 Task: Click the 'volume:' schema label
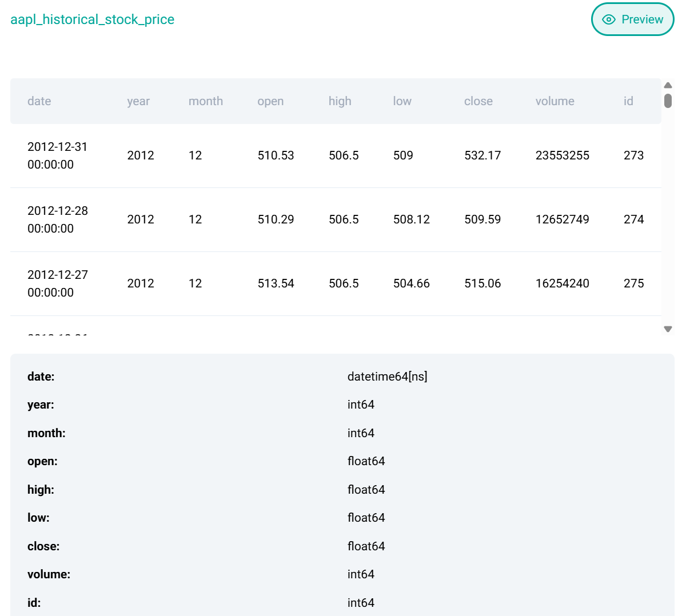pyautogui.click(x=49, y=574)
